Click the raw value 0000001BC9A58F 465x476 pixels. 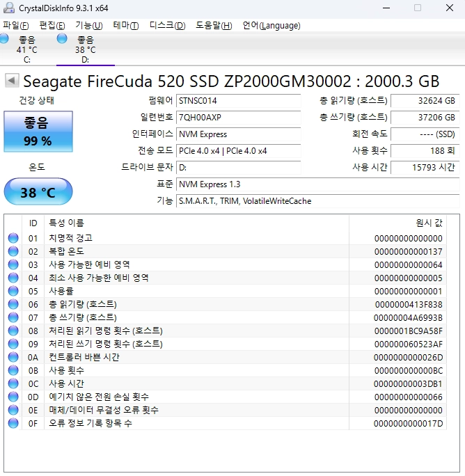click(409, 331)
